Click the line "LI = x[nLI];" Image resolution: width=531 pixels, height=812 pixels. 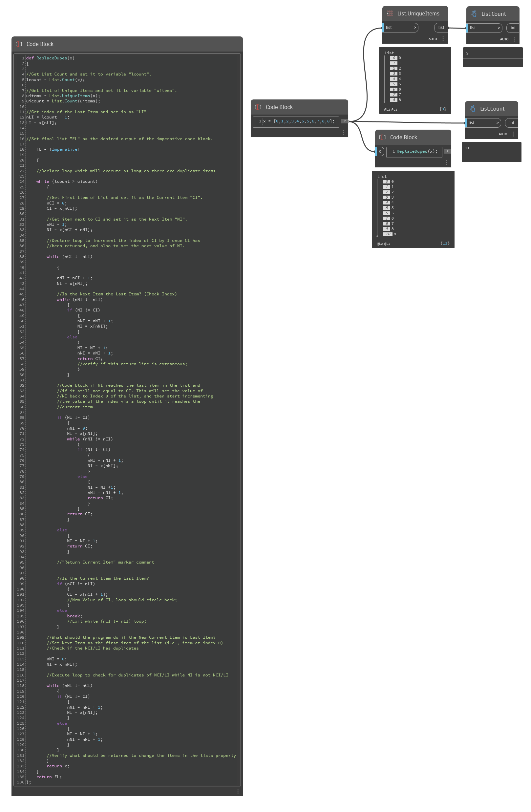pos(41,123)
